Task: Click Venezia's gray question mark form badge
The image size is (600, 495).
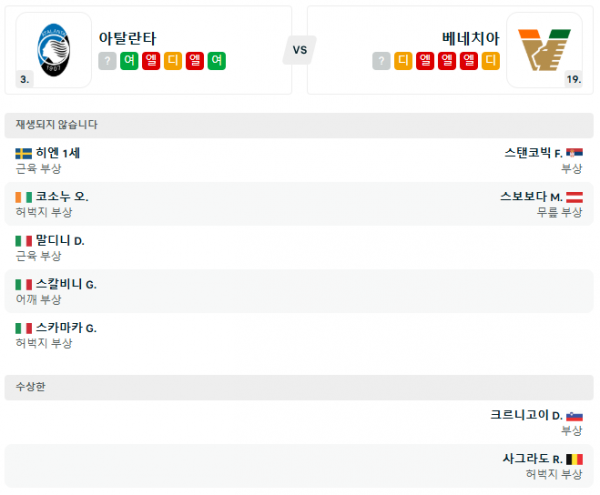Action: pos(381,61)
